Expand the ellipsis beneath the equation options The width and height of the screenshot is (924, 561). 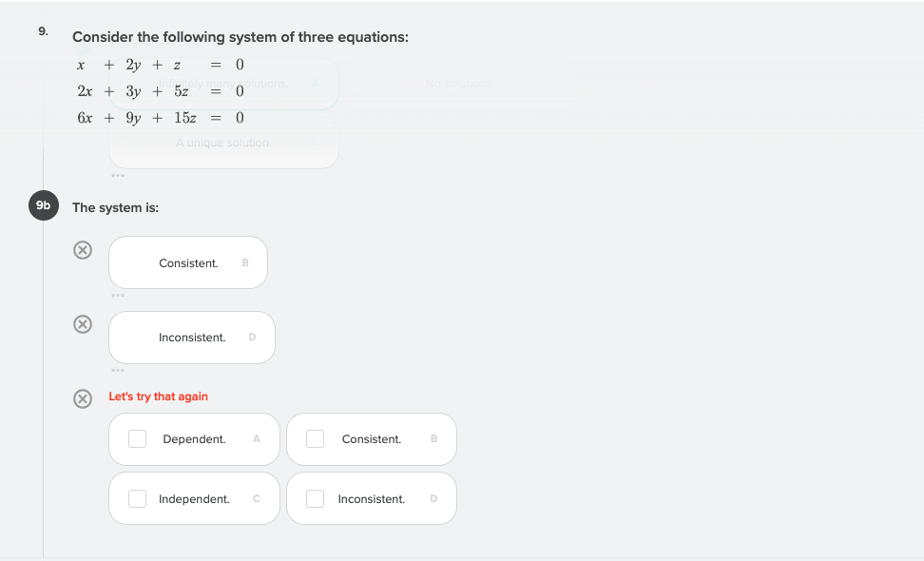tap(117, 175)
